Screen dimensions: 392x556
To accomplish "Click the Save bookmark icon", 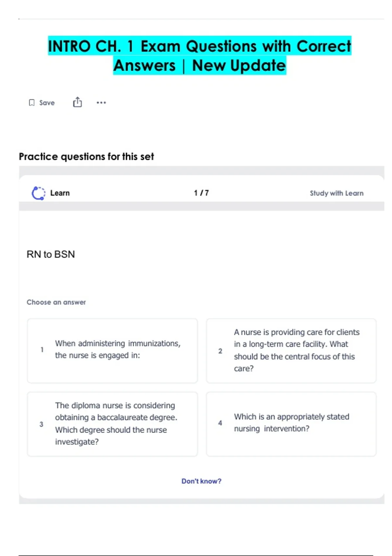I will click(x=32, y=103).
